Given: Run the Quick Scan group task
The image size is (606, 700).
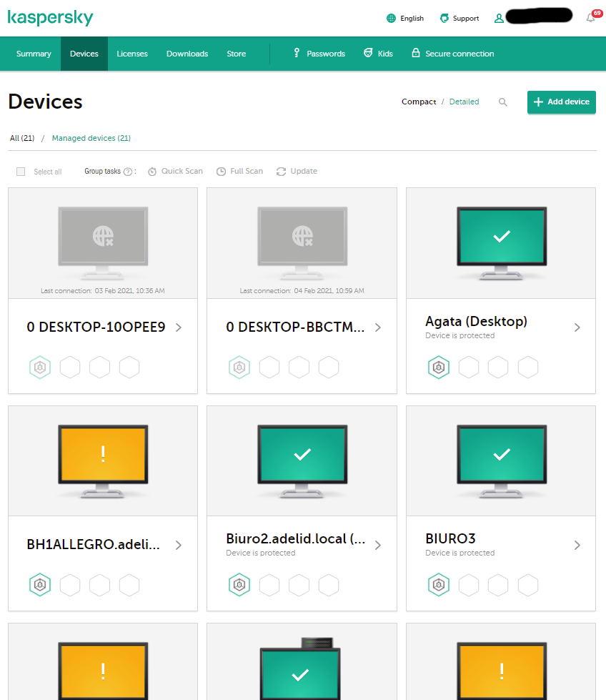Looking at the screenshot, I should point(175,172).
